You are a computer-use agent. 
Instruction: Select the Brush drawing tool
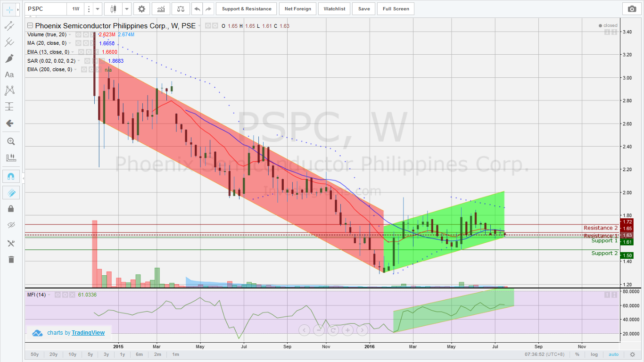[x=10, y=58]
